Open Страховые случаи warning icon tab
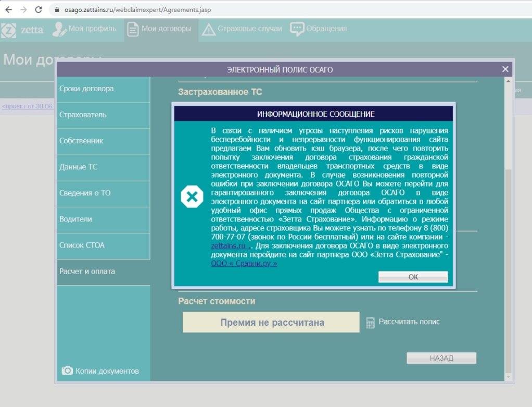Viewport: 532px width, 407px height. (209, 29)
